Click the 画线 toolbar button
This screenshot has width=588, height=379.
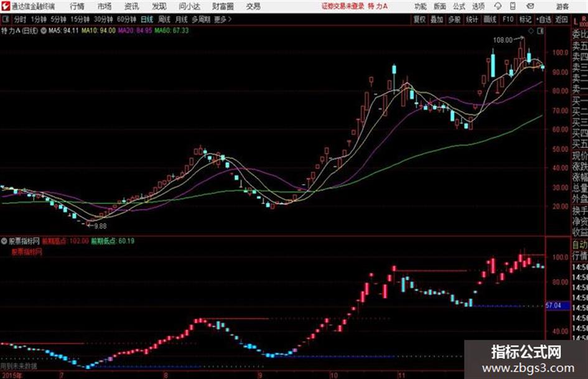click(x=490, y=19)
